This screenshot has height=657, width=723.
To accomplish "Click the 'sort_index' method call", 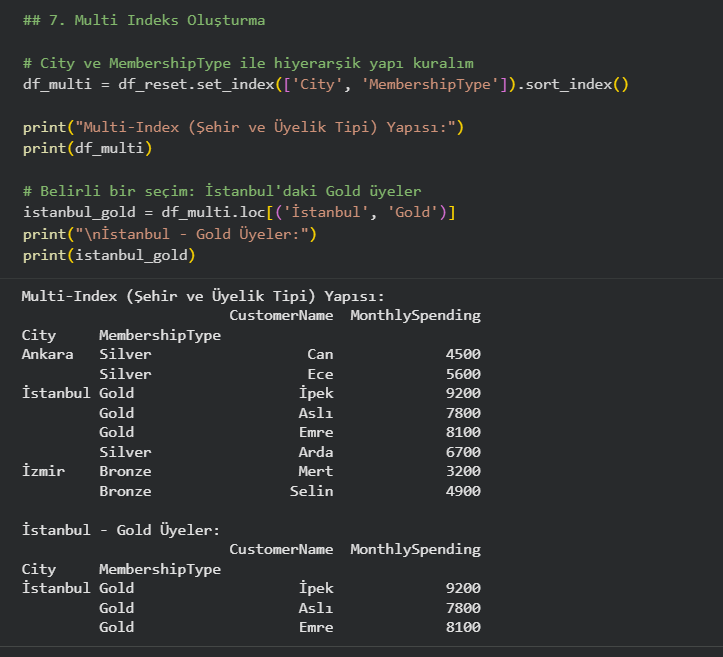I will pos(569,84).
